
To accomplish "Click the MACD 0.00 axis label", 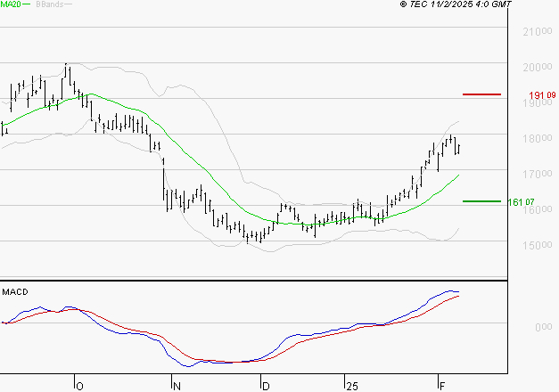I will [x=544, y=327].
